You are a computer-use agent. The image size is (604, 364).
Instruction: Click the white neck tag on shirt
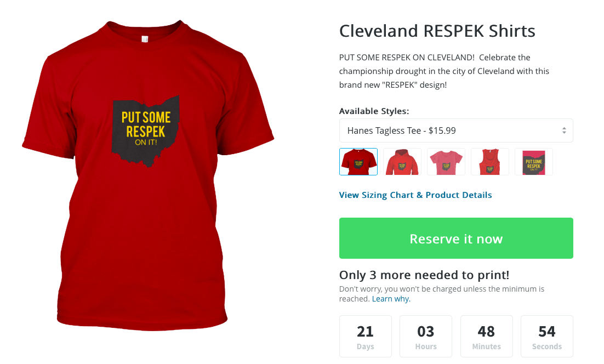pyautogui.click(x=145, y=39)
